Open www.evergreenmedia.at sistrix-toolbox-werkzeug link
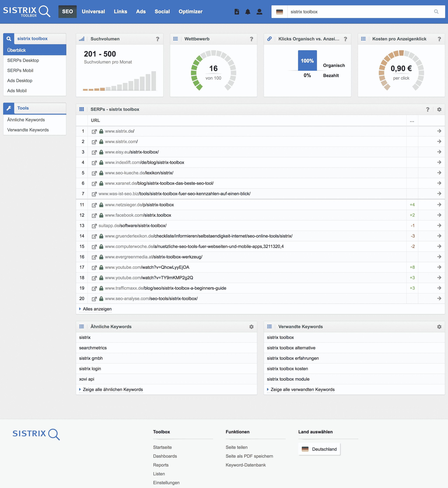This screenshot has width=448, height=488. [154, 257]
